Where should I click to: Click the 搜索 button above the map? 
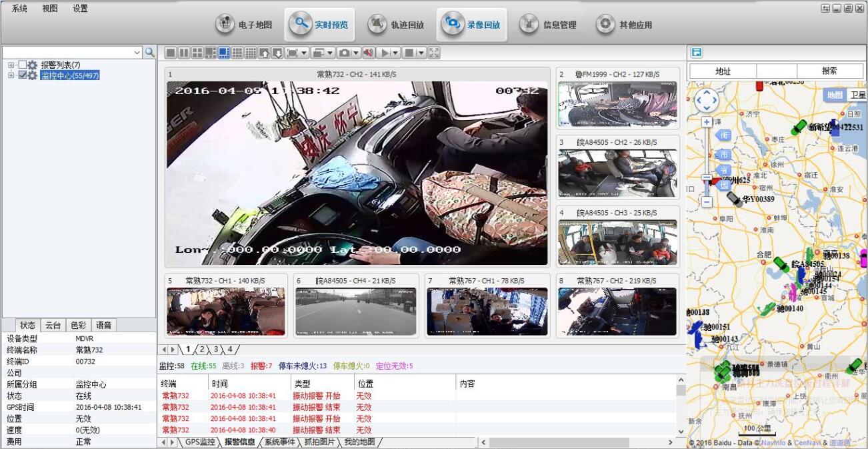(829, 71)
